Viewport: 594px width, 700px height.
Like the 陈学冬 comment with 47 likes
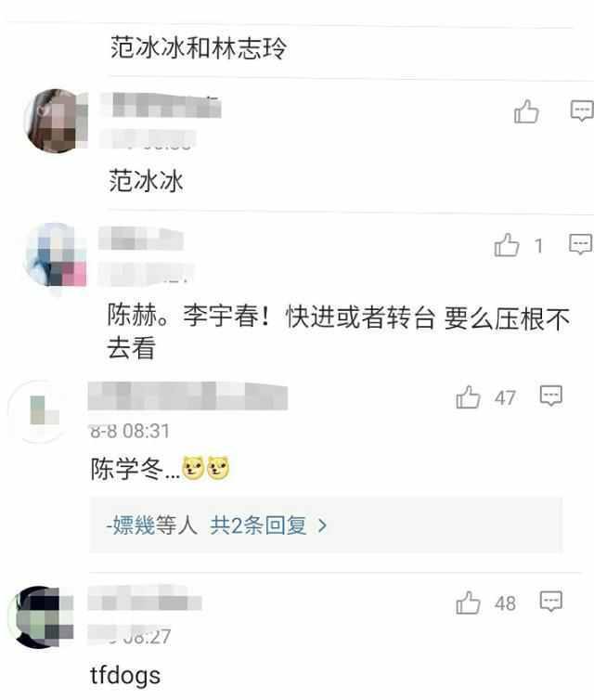coord(468,396)
